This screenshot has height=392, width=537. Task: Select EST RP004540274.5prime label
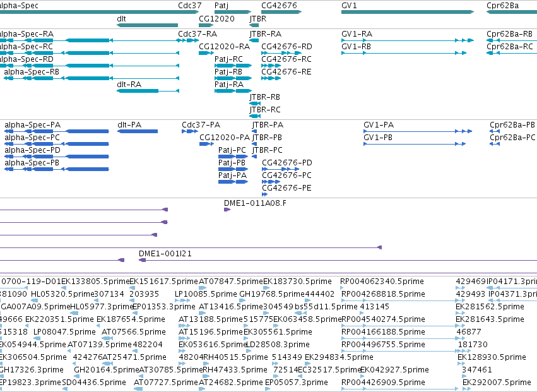(383, 319)
